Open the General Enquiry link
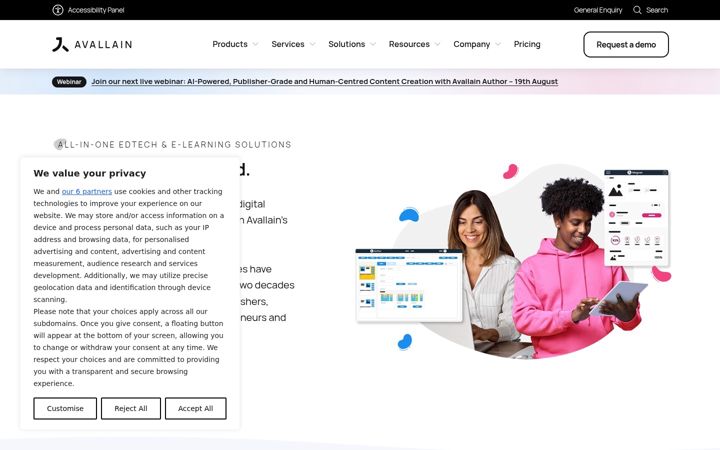The height and width of the screenshot is (450, 720). (598, 10)
